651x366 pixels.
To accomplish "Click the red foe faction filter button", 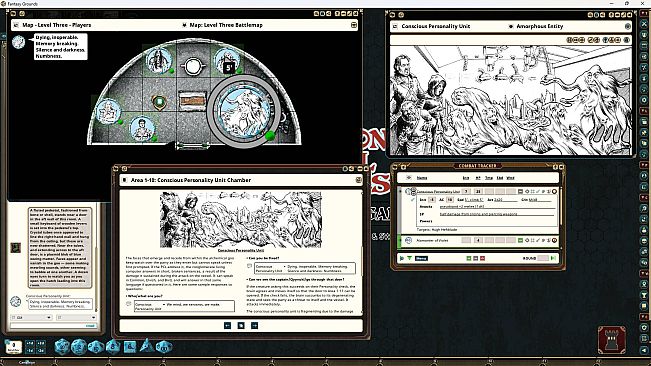I will [482, 258].
